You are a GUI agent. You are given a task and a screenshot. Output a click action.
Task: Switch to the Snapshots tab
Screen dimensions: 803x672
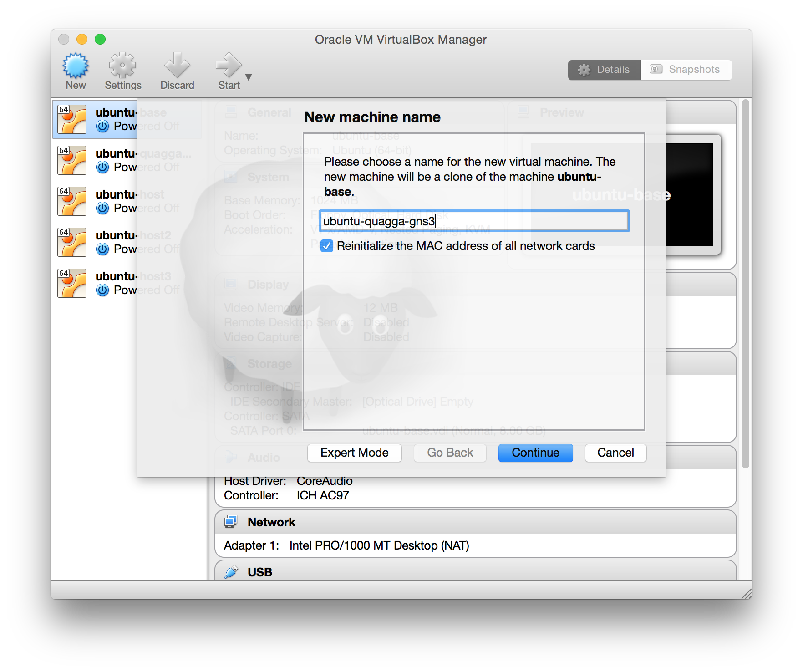(686, 70)
